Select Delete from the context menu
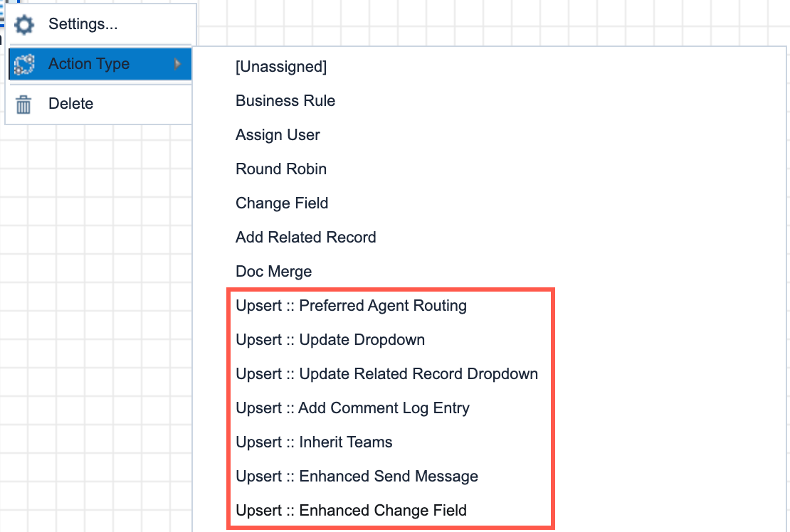The height and width of the screenshot is (532, 790). (x=70, y=103)
